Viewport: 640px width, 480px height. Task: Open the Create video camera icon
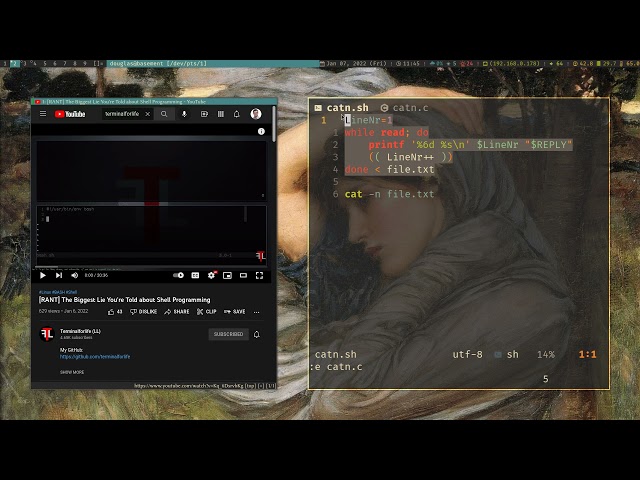point(204,114)
